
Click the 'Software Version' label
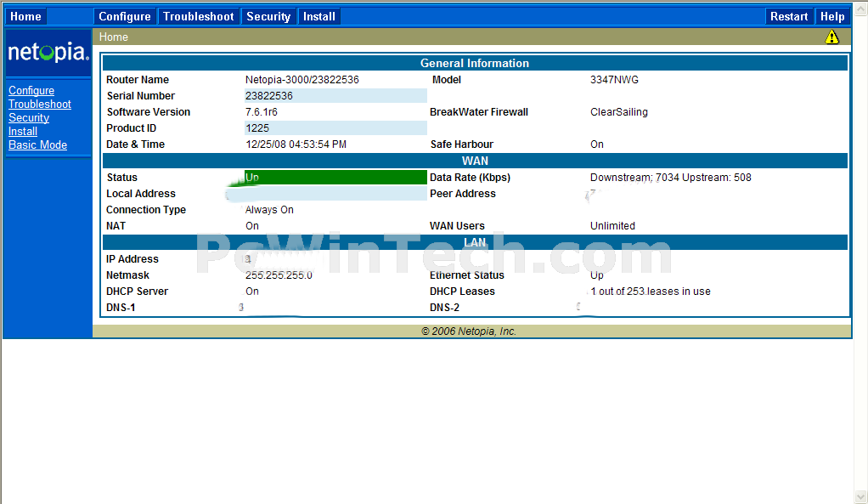pyautogui.click(x=149, y=112)
